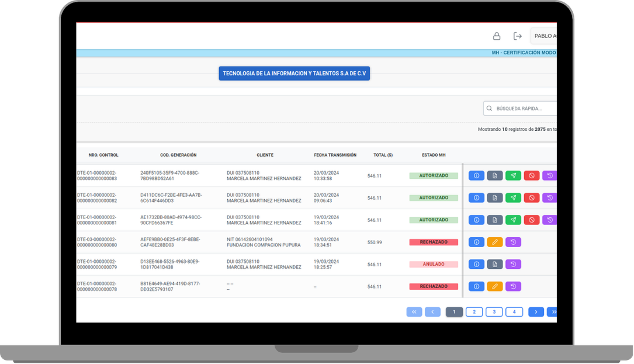The height and width of the screenshot is (364, 634).
Task: Click orange edit pencil for document 080
Action: coord(495,242)
